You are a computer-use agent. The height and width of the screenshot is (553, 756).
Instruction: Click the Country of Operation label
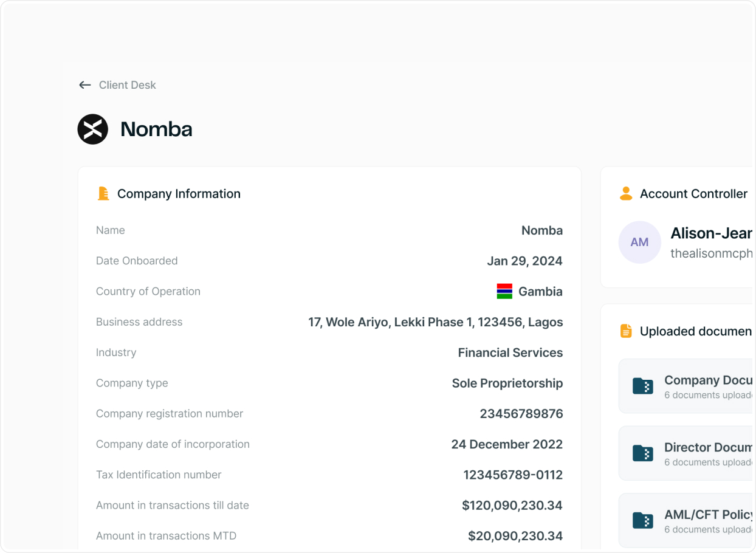(x=148, y=292)
